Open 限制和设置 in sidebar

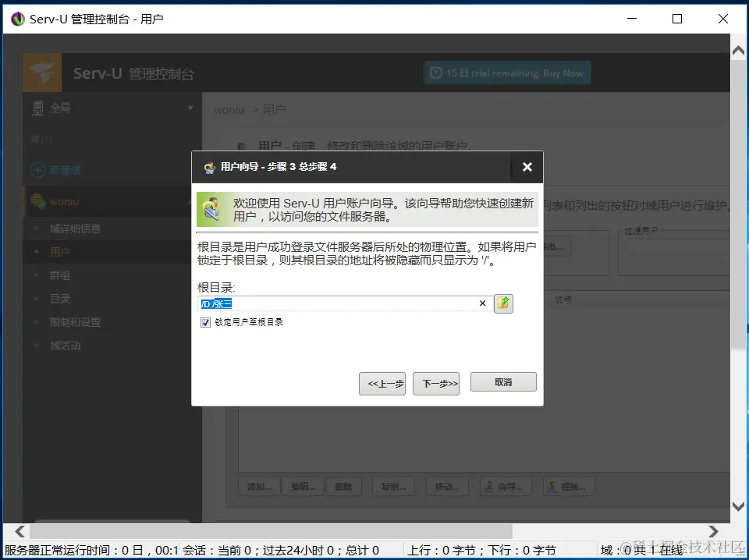point(75,322)
